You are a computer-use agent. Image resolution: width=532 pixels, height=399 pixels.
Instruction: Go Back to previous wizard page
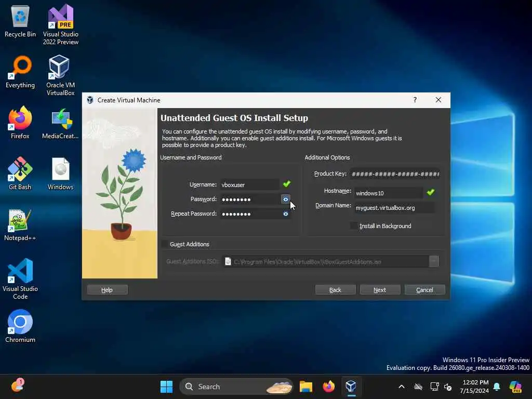(335, 290)
